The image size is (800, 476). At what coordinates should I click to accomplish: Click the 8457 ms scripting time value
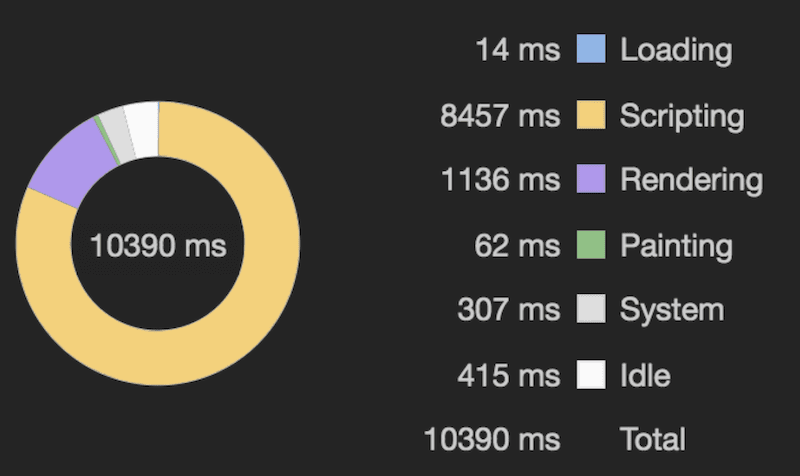coord(500,116)
